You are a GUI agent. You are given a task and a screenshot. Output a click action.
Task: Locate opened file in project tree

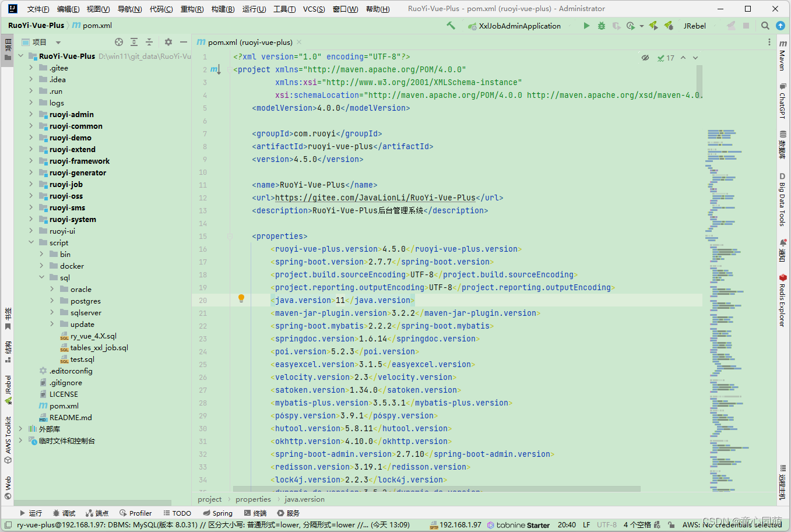[119, 42]
